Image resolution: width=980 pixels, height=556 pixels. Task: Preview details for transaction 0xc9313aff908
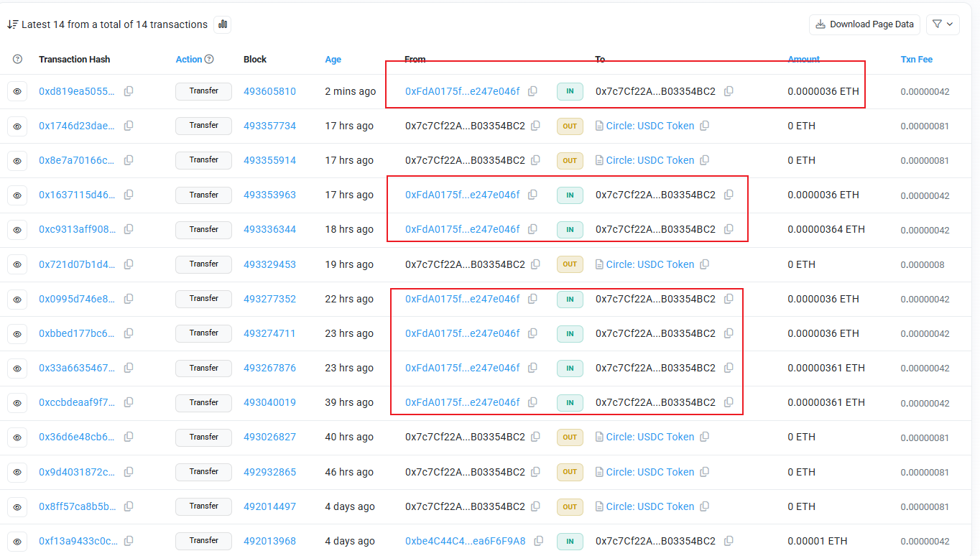(18, 229)
